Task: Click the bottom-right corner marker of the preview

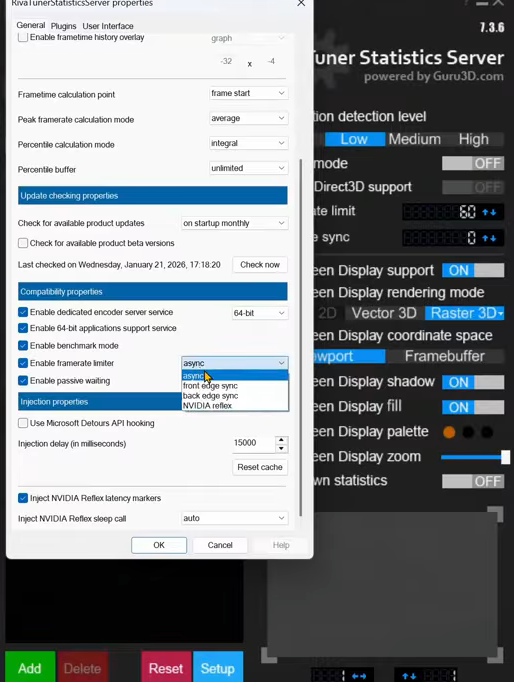Action: tap(496, 655)
